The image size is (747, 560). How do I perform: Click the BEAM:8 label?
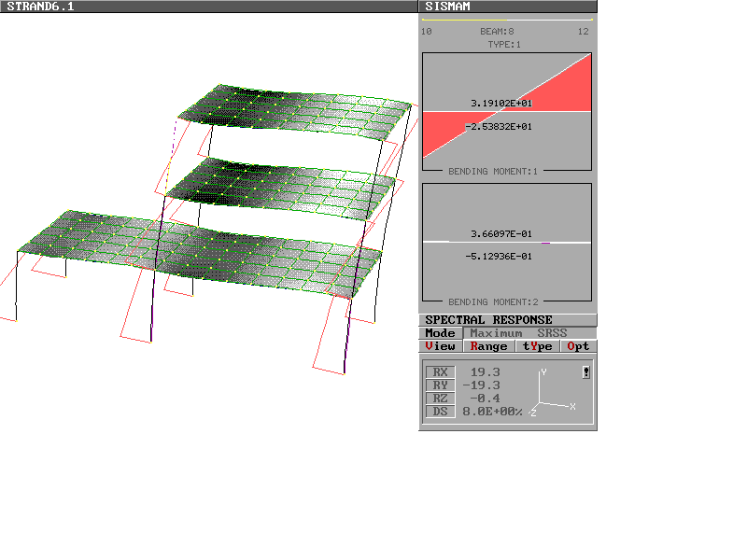[x=497, y=32]
